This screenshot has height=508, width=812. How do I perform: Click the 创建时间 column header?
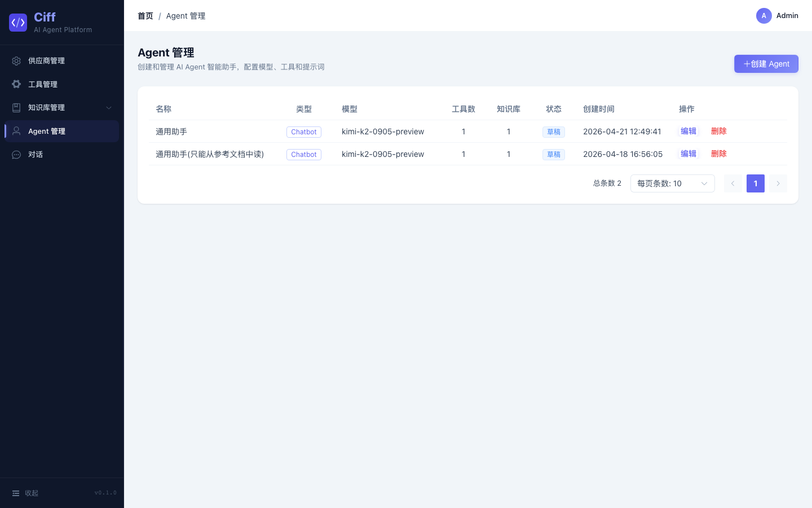(x=599, y=109)
